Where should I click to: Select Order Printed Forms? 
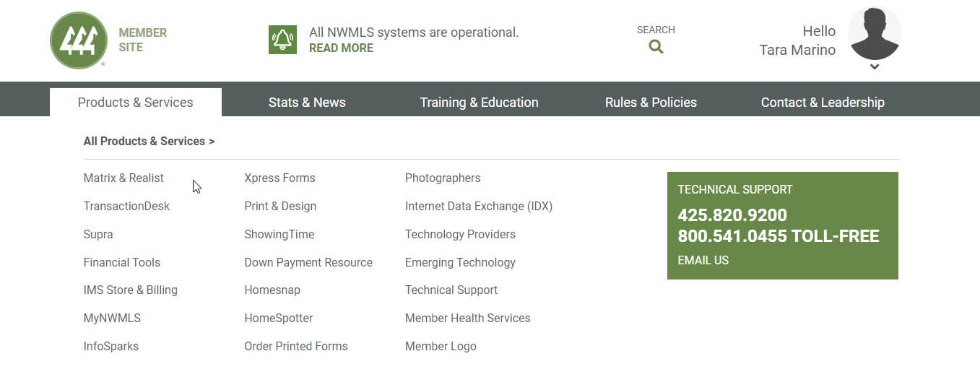point(296,346)
